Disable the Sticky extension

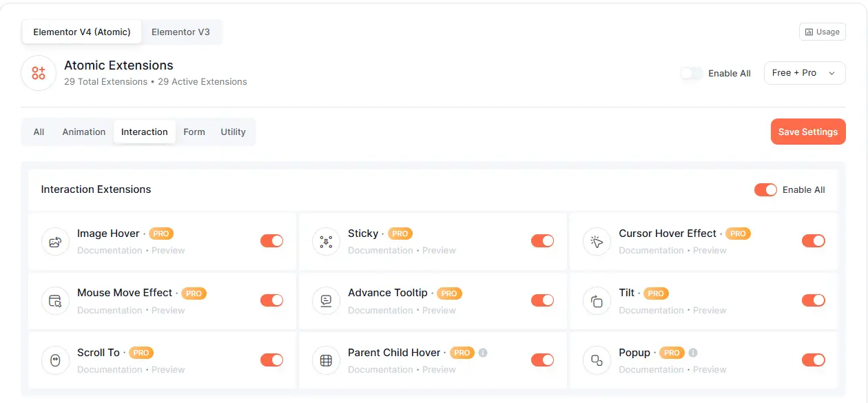tap(542, 241)
